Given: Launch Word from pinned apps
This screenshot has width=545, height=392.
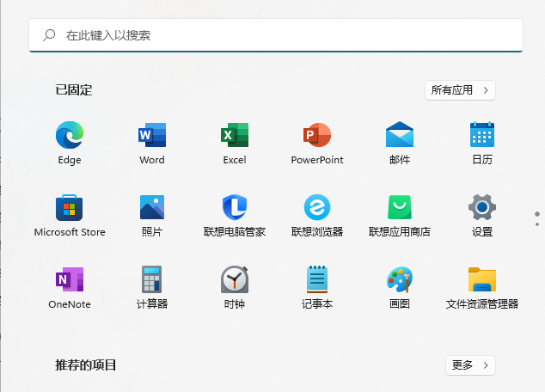Looking at the screenshot, I should [152, 143].
